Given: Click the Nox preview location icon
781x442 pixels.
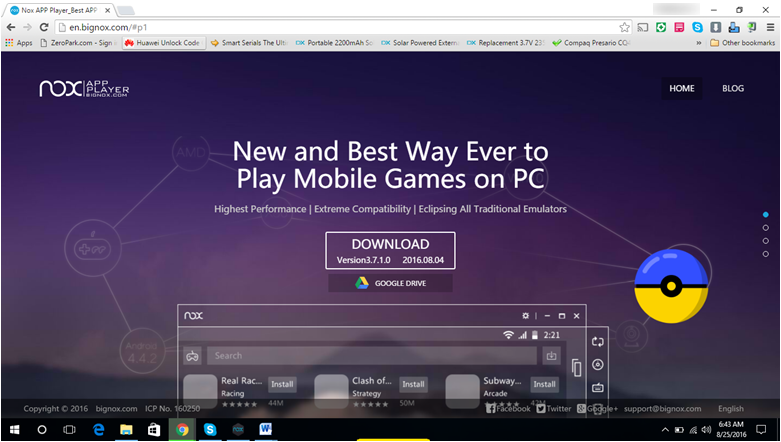Looking at the screenshot, I should point(598,365).
